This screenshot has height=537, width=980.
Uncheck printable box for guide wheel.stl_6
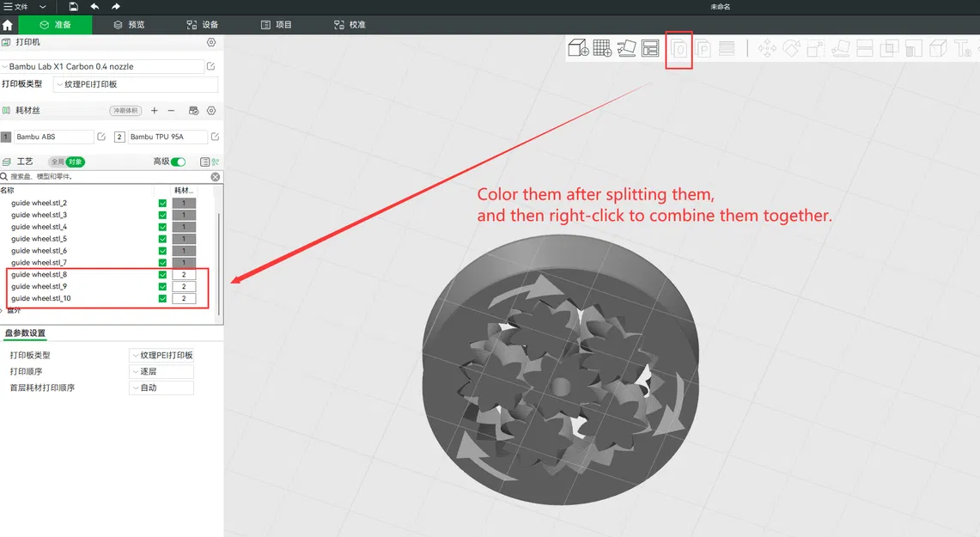162,251
